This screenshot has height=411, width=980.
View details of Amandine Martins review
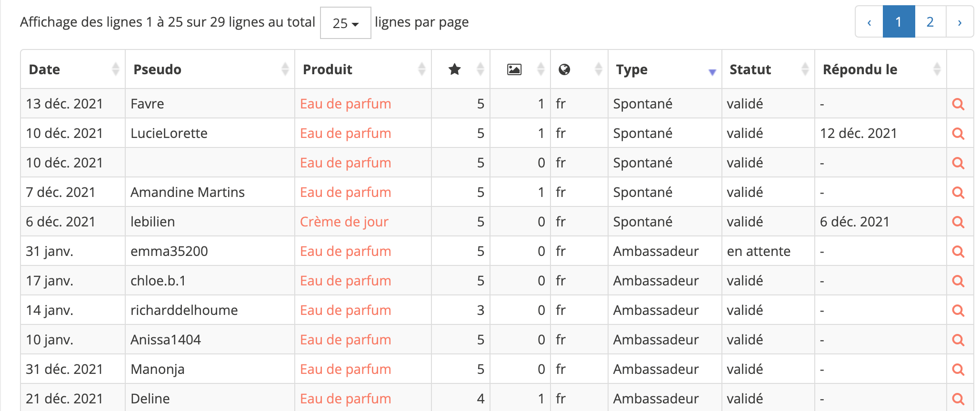tap(958, 193)
